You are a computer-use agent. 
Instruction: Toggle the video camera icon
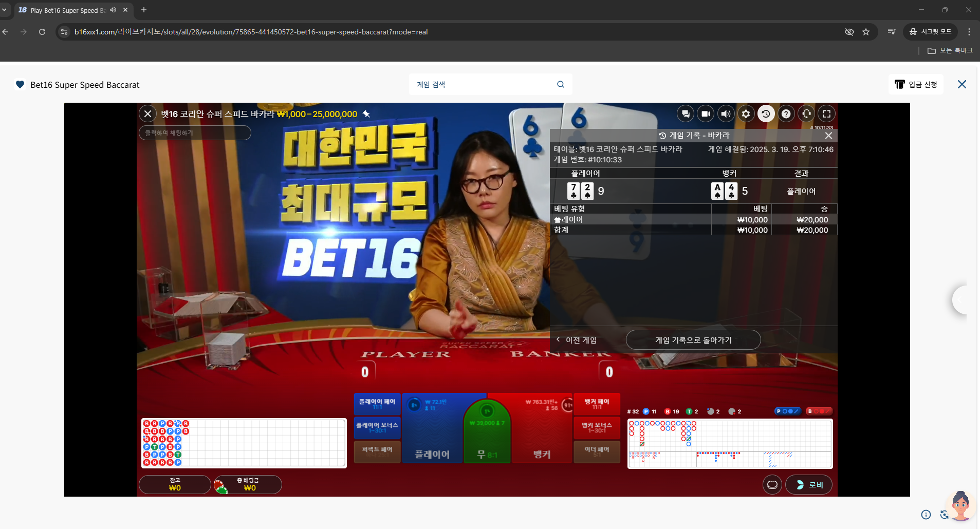click(x=706, y=114)
